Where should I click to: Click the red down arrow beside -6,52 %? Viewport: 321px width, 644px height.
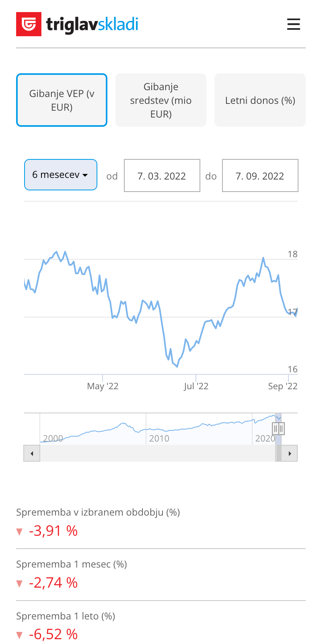[x=19, y=635]
